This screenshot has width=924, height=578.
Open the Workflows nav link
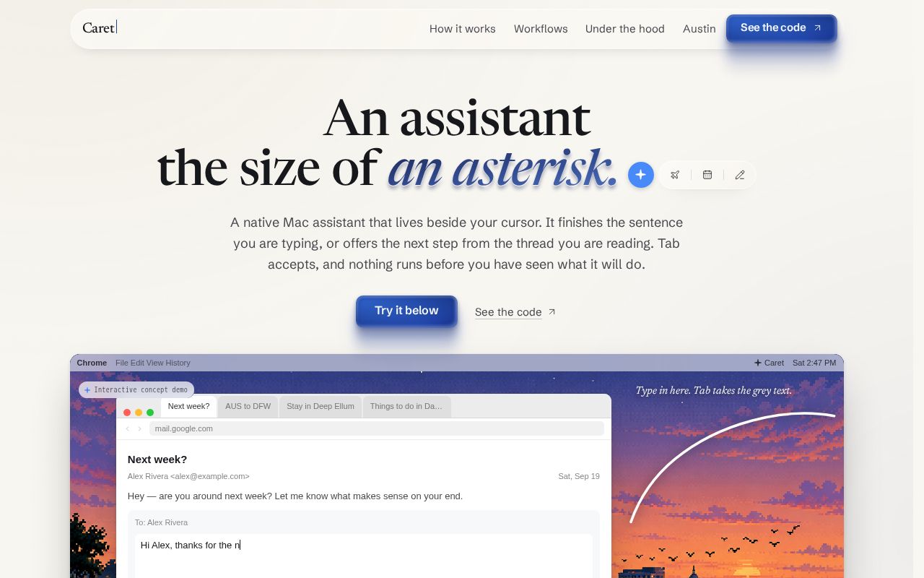point(541,29)
